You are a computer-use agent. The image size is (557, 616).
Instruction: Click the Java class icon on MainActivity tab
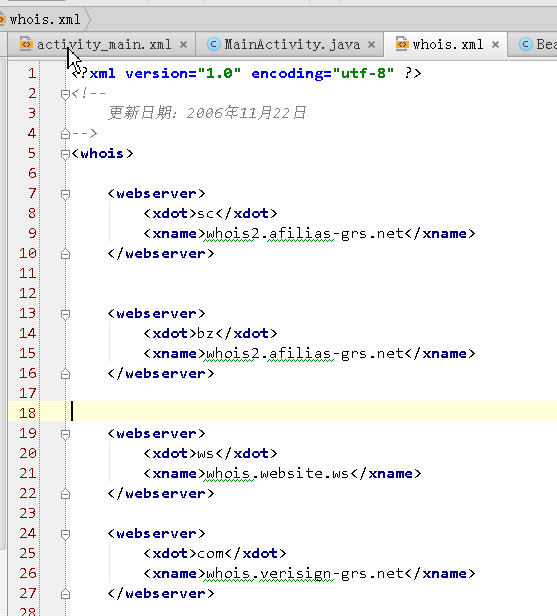coord(214,44)
